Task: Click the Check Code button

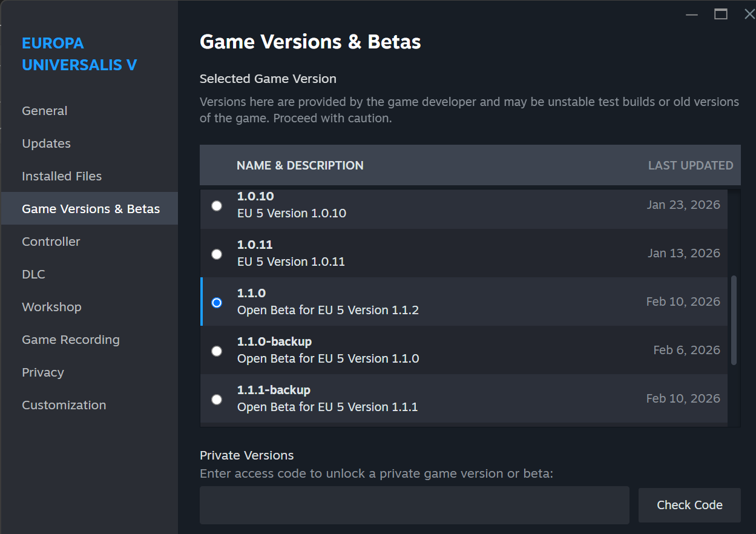Action: click(x=689, y=505)
